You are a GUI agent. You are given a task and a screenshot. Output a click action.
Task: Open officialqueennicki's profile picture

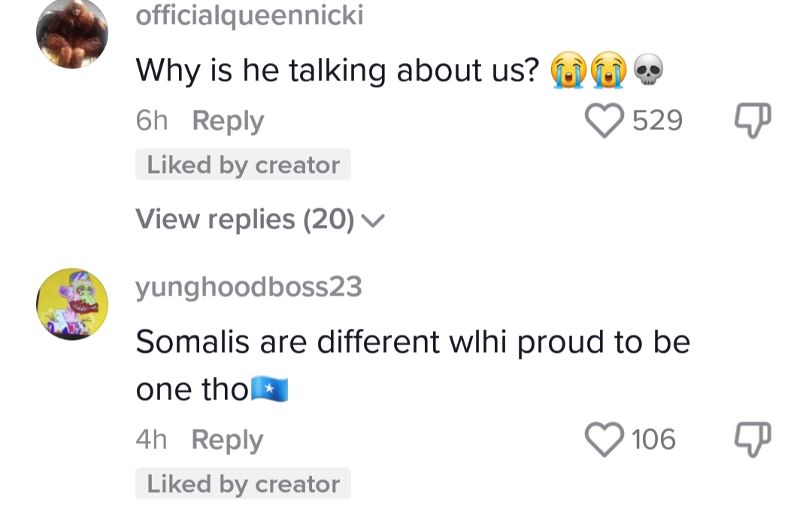[x=72, y=33]
